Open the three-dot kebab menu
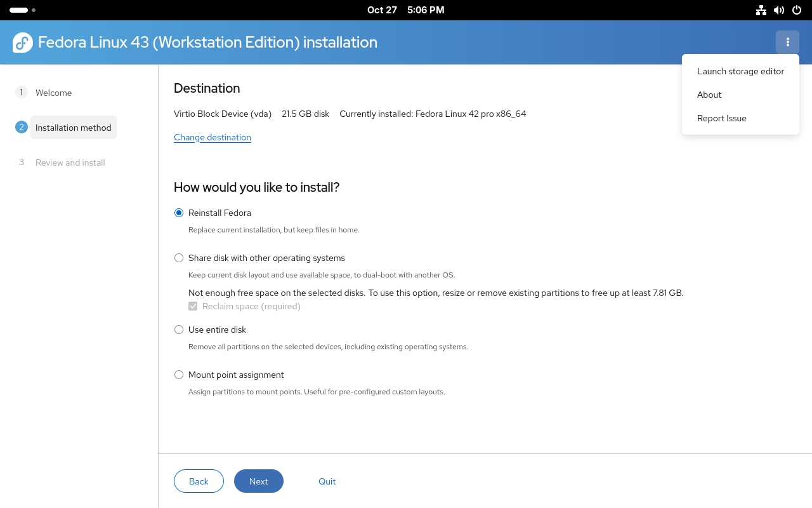 click(x=787, y=42)
